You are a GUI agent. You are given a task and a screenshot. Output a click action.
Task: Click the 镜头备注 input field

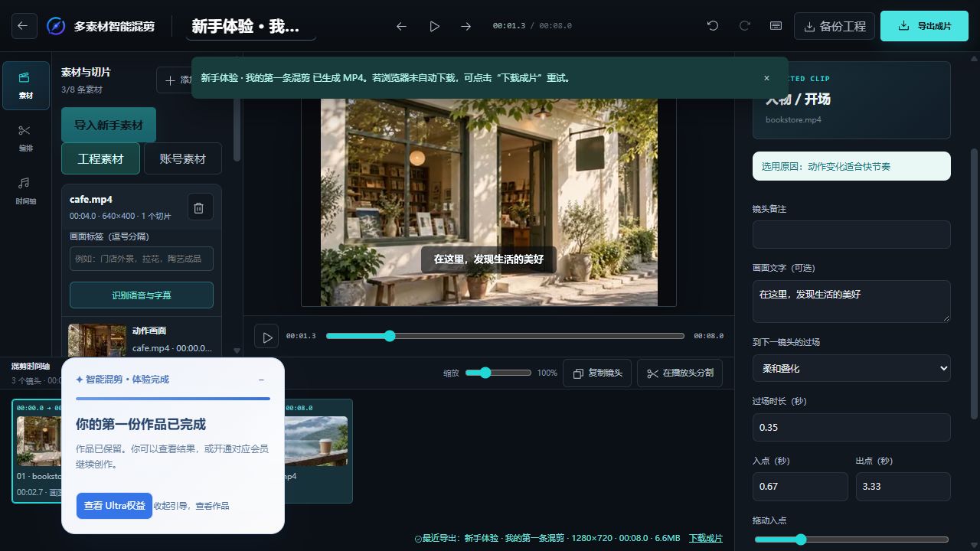click(851, 235)
